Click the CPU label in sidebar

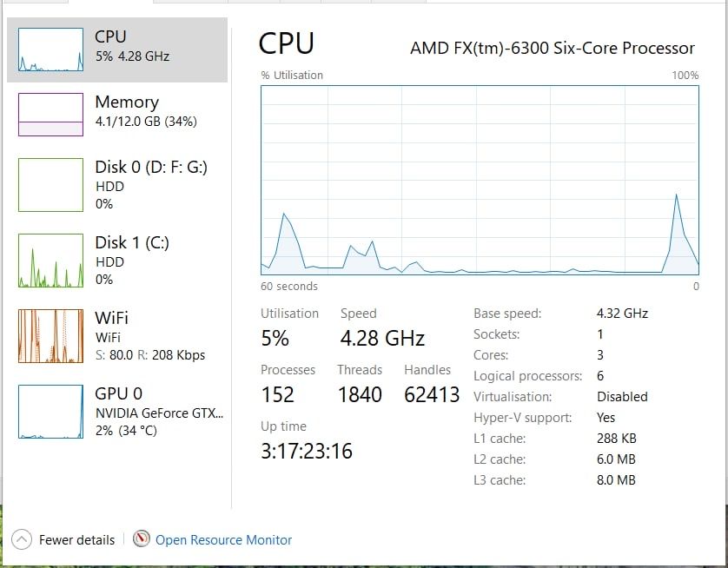click(x=110, y=36)
